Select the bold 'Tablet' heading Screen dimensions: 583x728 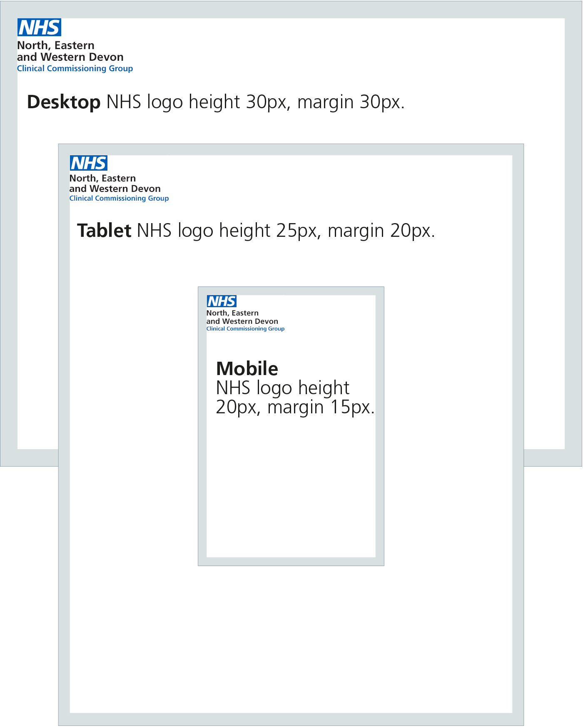[x=104, y=231]
